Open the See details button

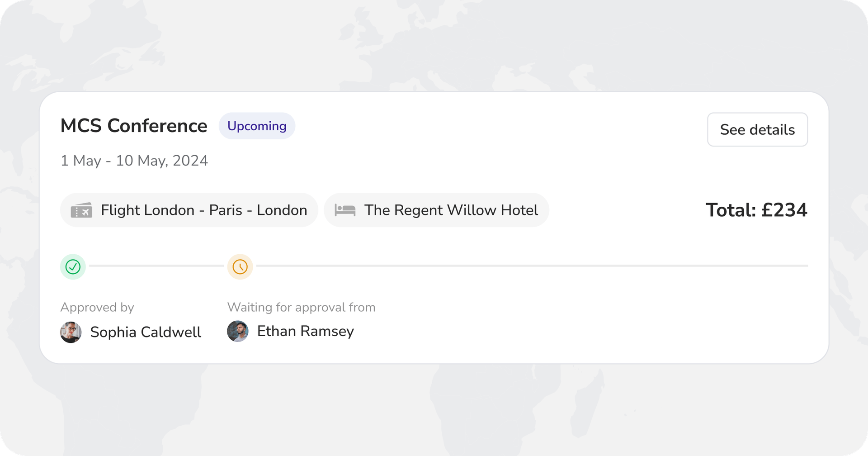pos(757,130)
